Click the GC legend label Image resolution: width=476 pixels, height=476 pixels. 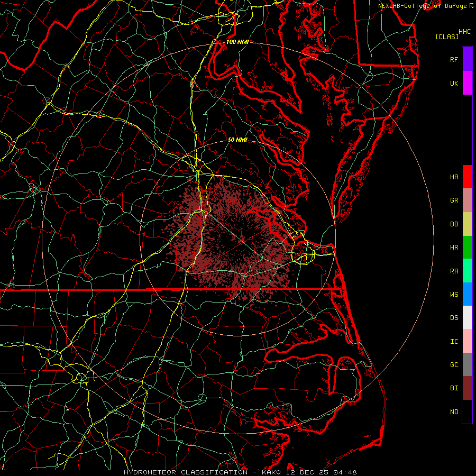click(454, 364)
